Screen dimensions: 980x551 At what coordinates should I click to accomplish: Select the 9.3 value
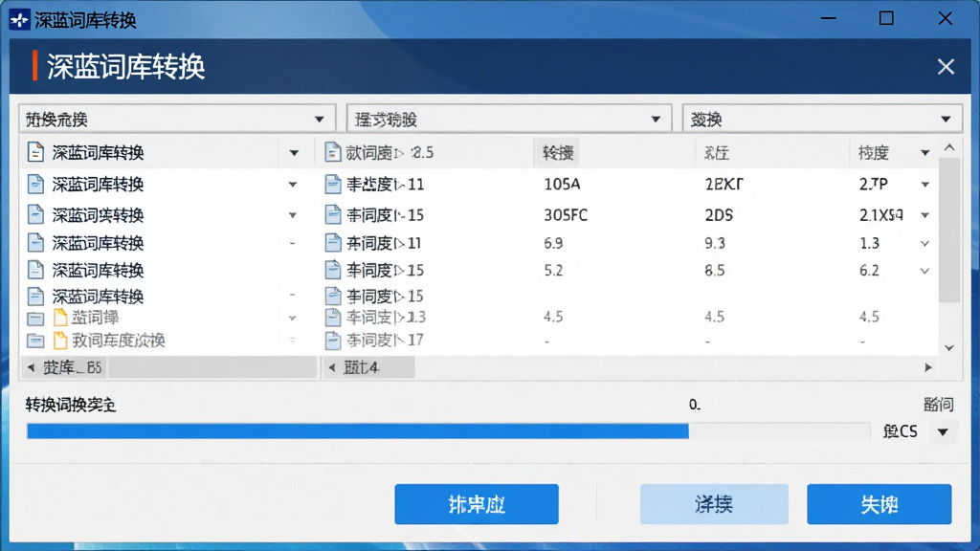[x=714, y=243]
